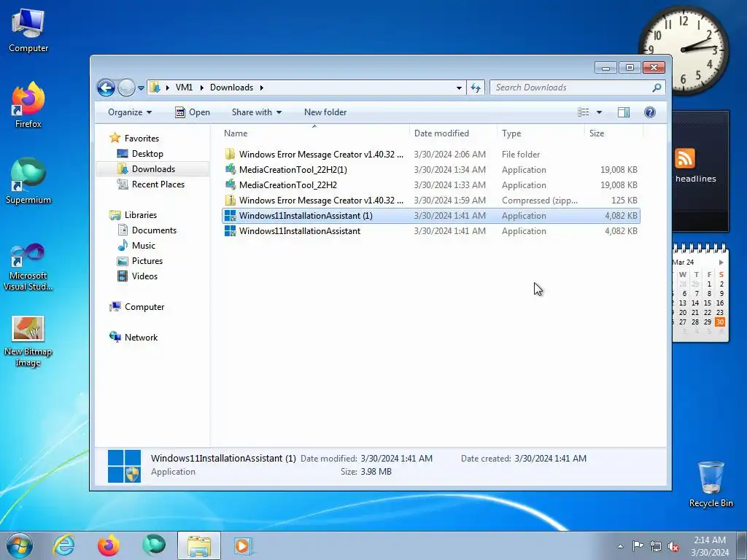Select Microsoft Visual Studio desktop shortcut
747x560 pixels.
pyautogui.click(x=28, y=267)
